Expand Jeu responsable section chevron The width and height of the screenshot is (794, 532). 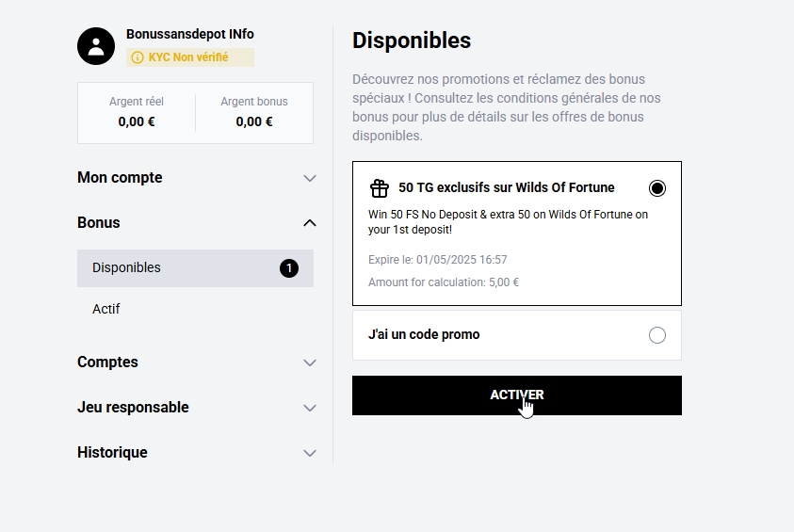310,408
